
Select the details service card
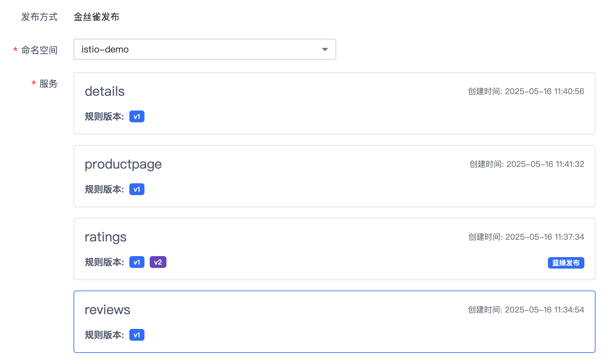[334, 103]
